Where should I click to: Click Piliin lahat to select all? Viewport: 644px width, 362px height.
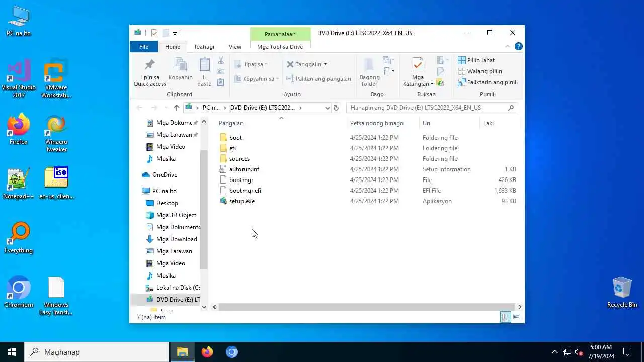click(x=476, y=60)
